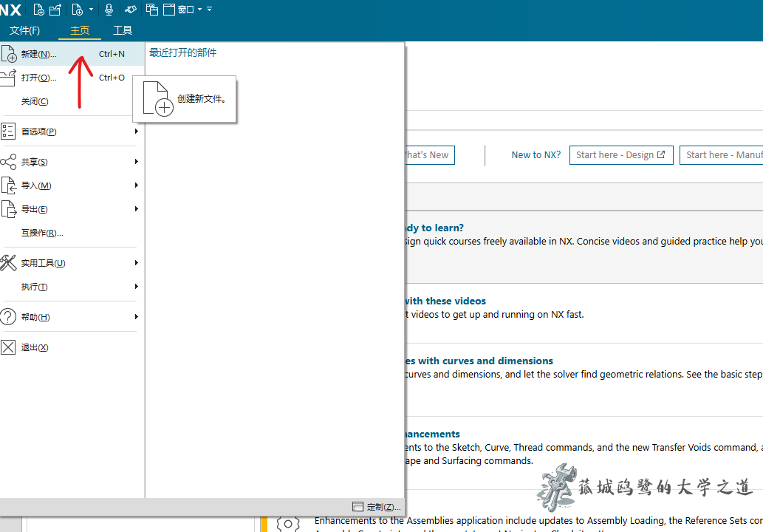
Task: Select 打开(O)... menu entry
Action: (72, 78)
